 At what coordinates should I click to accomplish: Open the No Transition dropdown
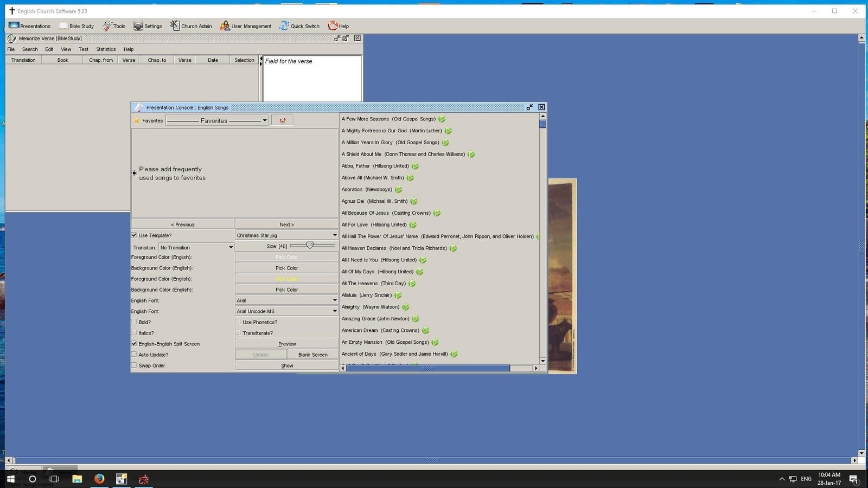click(x=196, y=247)
